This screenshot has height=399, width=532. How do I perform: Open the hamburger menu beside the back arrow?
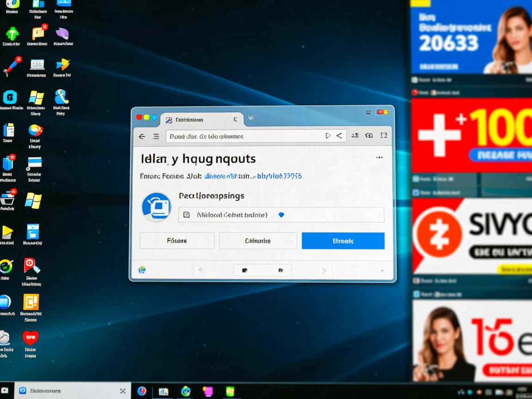156,136
